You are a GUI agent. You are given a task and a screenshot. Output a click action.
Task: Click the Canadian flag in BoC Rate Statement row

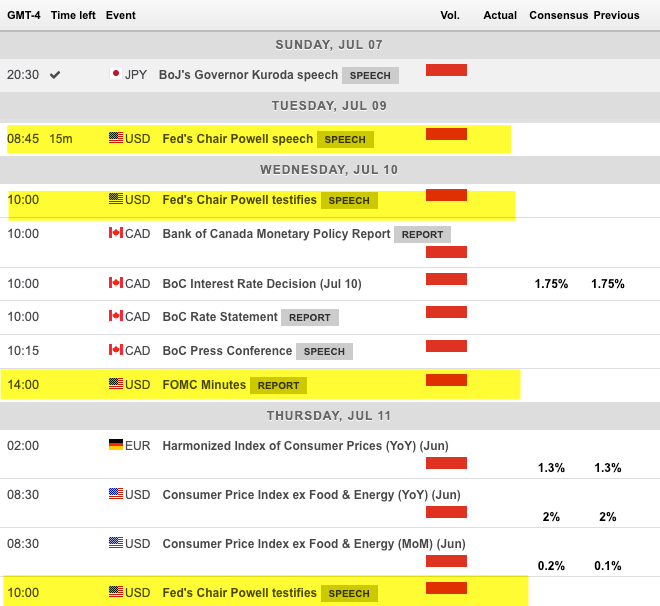(x=115, y=317)
